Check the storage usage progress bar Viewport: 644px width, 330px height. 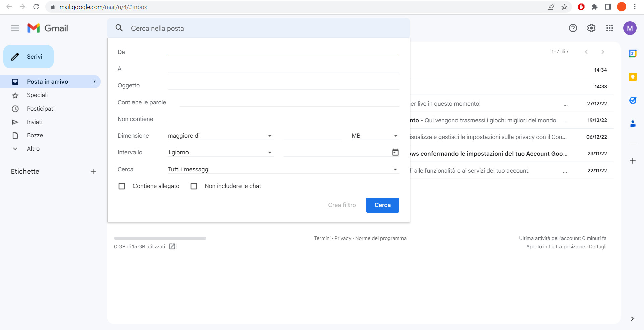click(160, 238)
